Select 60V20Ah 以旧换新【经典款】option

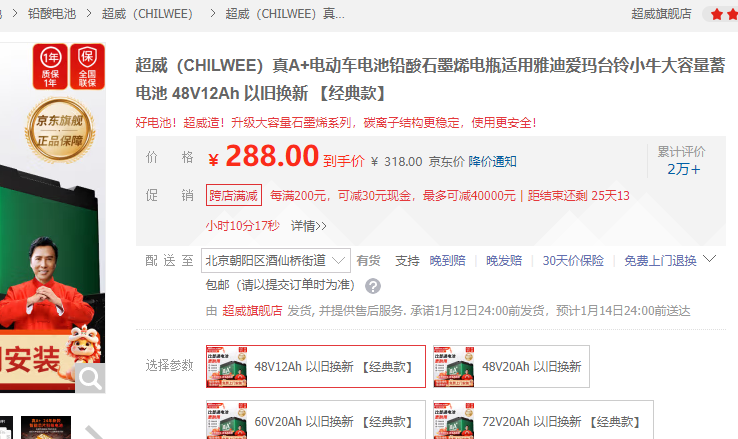[x=316, y=420]
